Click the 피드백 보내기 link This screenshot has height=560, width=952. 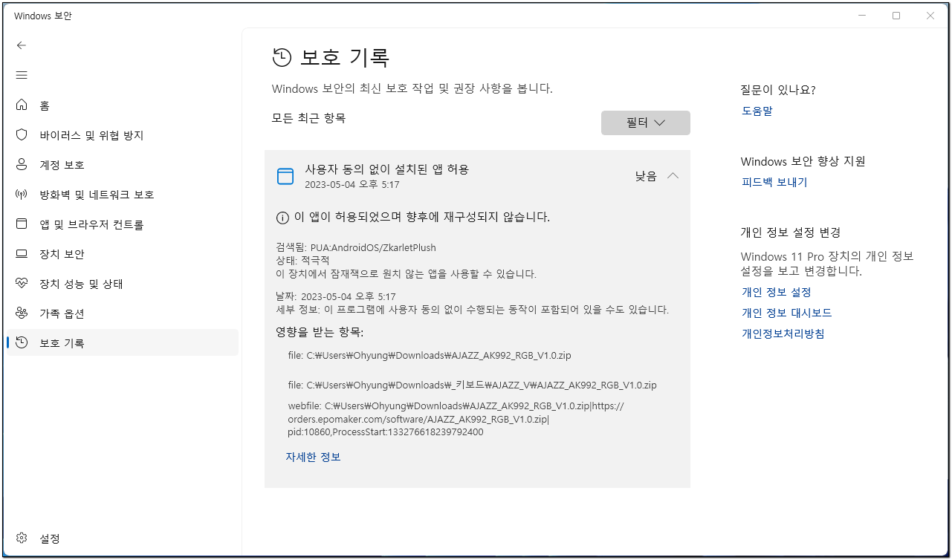(774, 182)
